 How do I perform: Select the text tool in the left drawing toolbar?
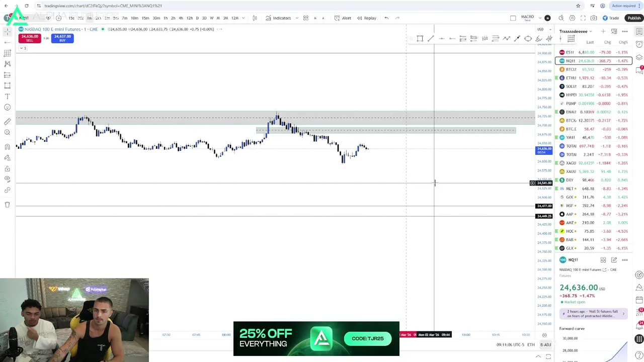pos(7,96)
